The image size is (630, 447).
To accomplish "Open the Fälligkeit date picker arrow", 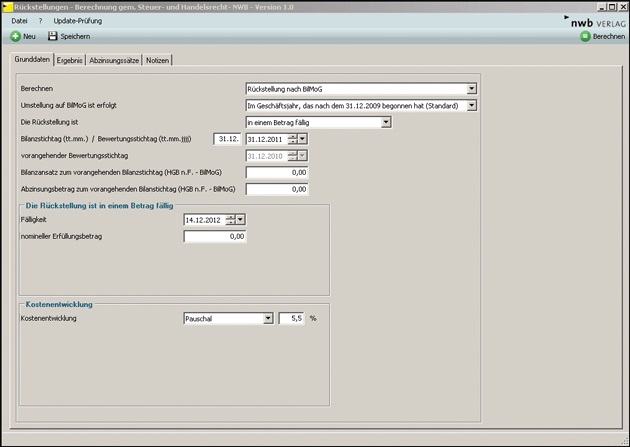I will pos(240,219).
